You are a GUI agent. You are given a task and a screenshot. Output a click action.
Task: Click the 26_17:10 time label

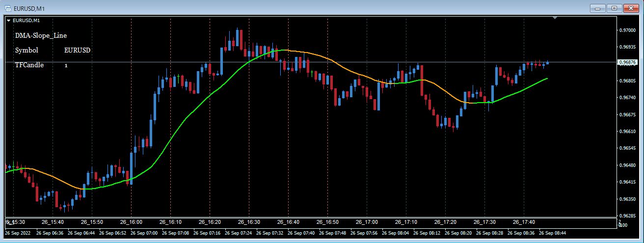406,222
